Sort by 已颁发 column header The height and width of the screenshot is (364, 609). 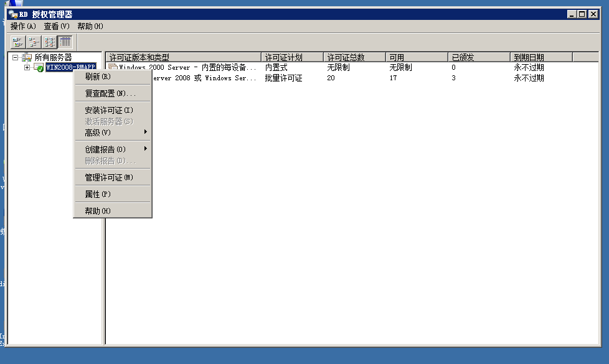click(479, 57)
